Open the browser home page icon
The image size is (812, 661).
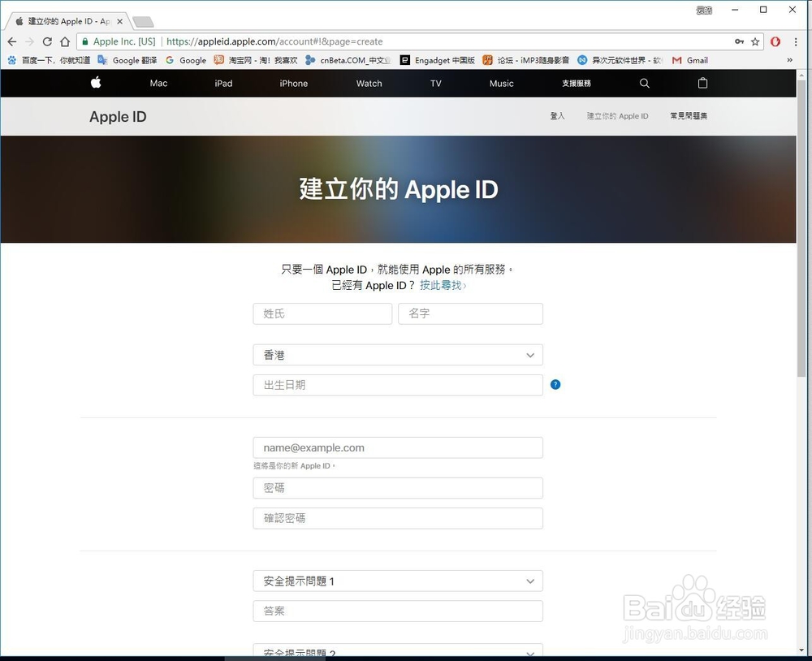[x=65, y=42]
